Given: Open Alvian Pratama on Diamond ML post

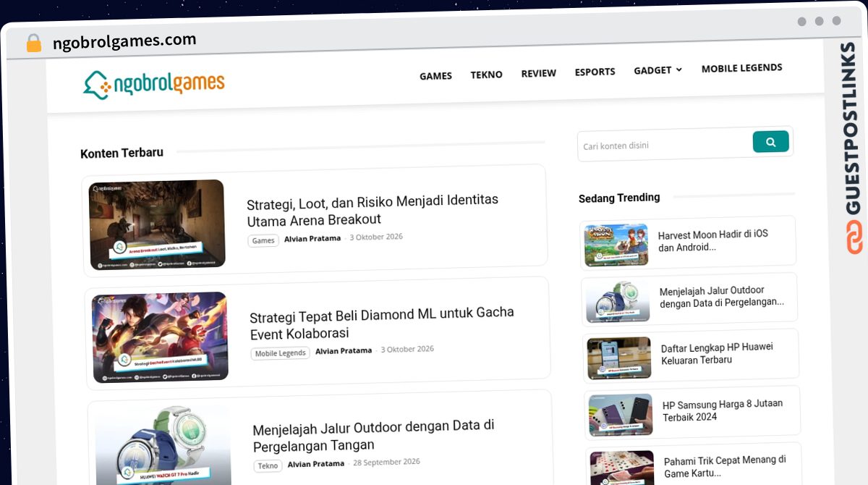Looking at the screenshot, I should [344, 350].
